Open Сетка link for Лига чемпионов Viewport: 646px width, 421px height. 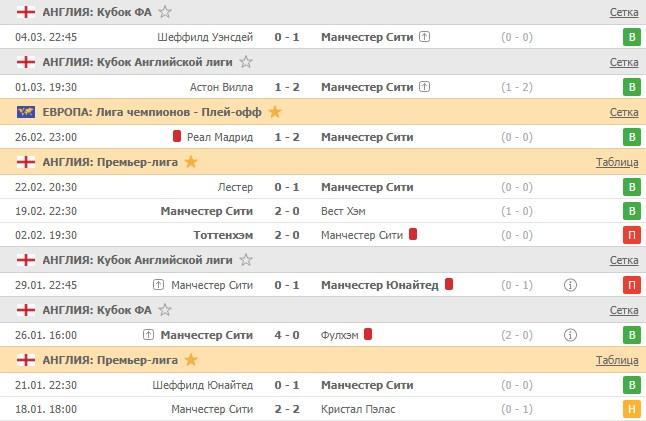click(x=623, y=112)
